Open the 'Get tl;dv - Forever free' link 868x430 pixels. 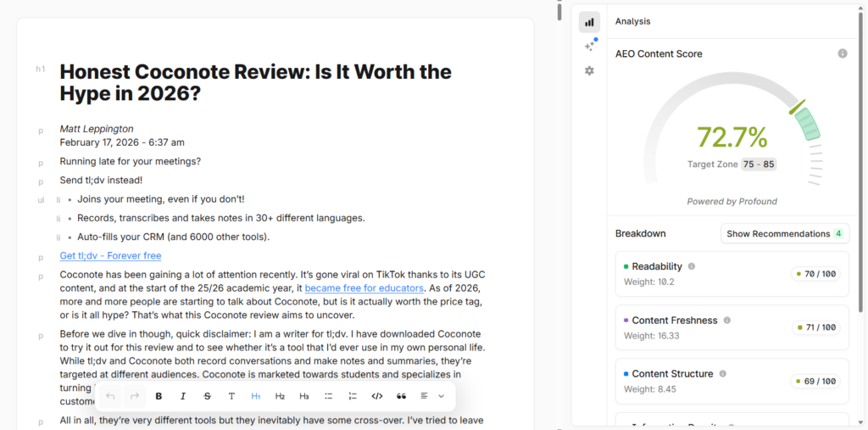coord(110,255)
